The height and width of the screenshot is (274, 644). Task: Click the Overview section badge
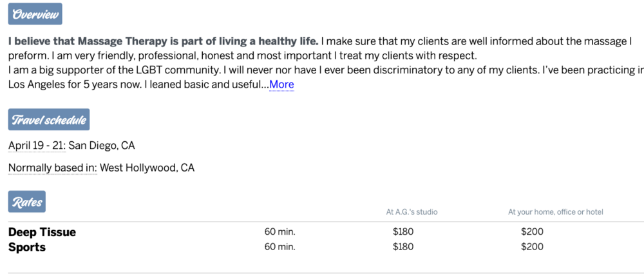[35, 14]
